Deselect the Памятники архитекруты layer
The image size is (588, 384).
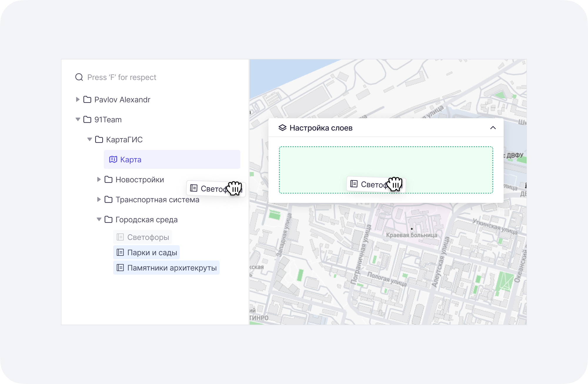172,267
